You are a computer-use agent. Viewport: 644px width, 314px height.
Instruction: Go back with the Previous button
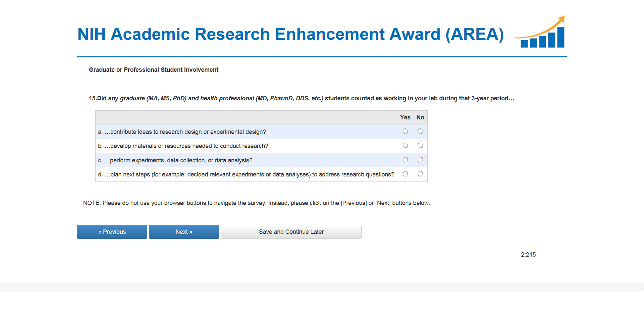pyautogui.click(x=112, y=232)
